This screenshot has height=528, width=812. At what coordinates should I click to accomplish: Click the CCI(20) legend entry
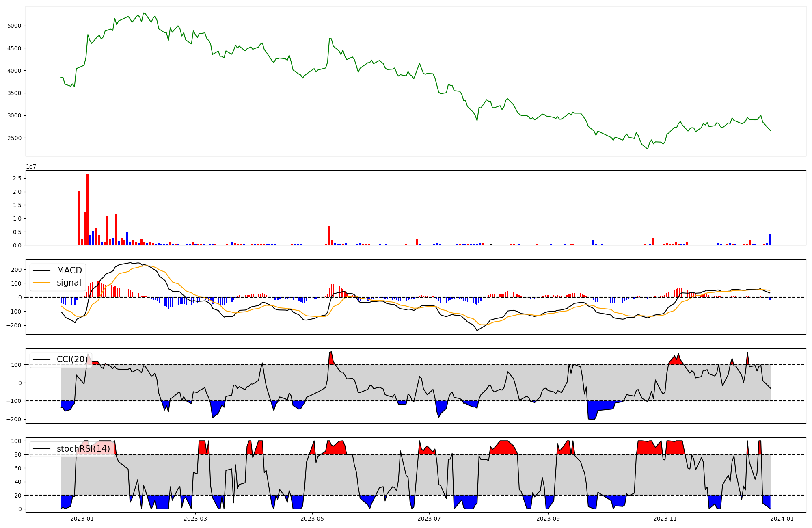point(72,359)
